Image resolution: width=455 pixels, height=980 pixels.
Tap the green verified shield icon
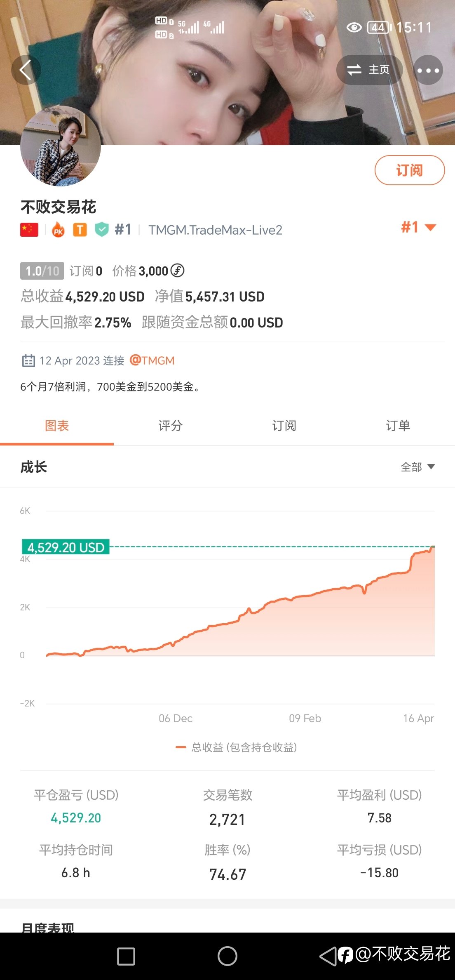click(x=102, y=230)
